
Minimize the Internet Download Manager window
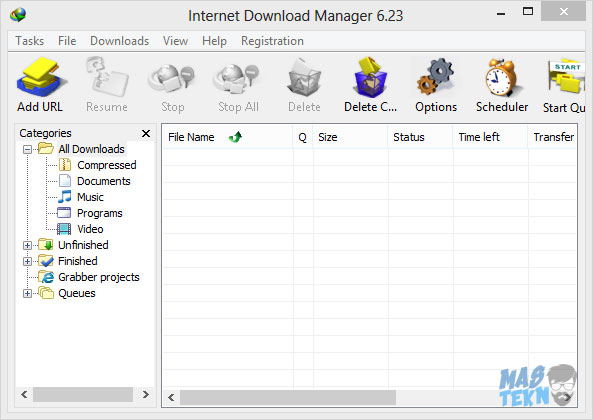click(x=501, y=13)
